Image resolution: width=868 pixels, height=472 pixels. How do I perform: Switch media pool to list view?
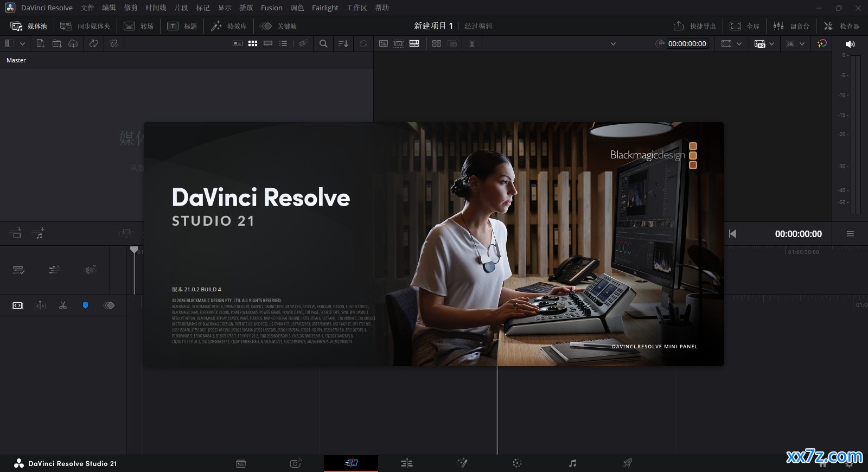pyautogui.click(x=283, y=43)
